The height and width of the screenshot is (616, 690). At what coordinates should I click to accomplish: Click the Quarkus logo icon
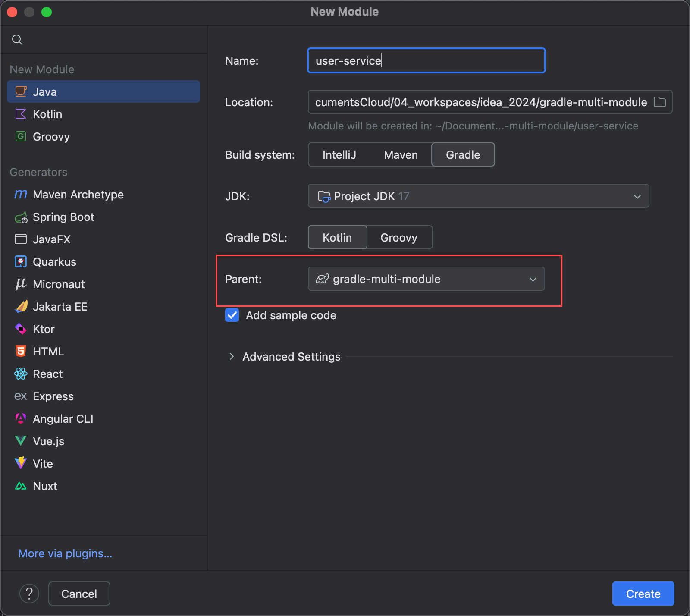tap(21, 261)
